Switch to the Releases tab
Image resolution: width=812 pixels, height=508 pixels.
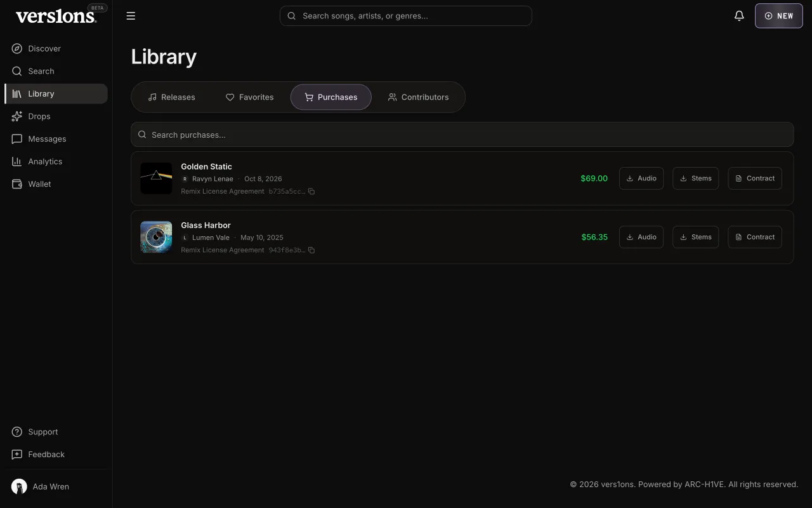click(x=171, y=97)
